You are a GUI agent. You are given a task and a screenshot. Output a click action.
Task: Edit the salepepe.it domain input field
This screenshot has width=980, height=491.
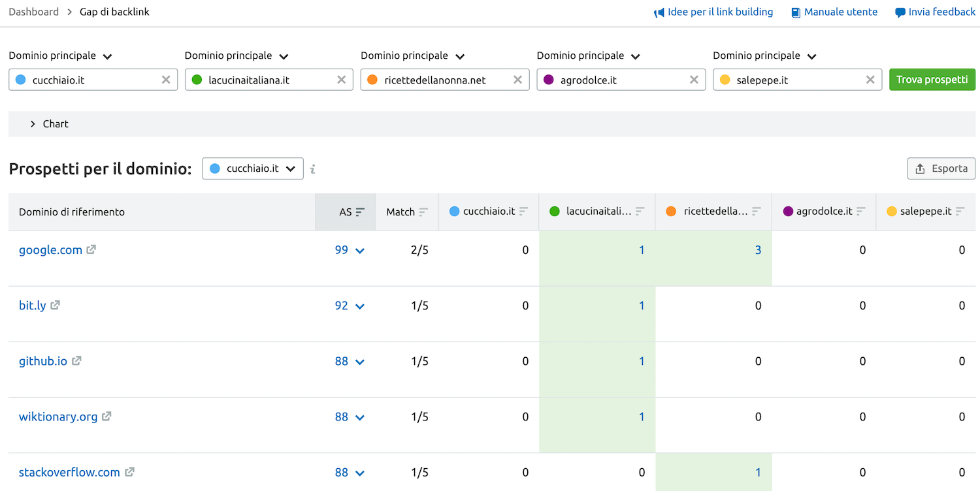point(798,80)
